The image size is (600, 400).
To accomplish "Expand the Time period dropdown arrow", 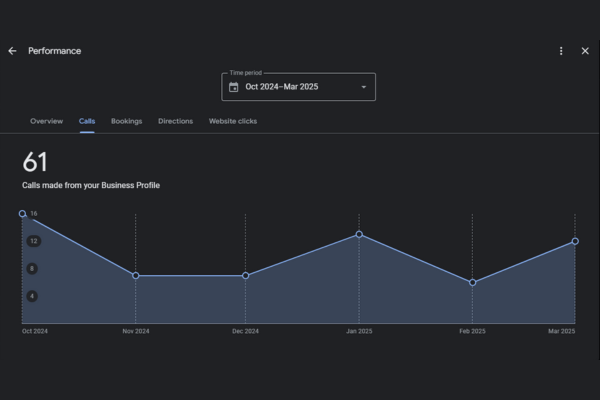I will [364, 87].
